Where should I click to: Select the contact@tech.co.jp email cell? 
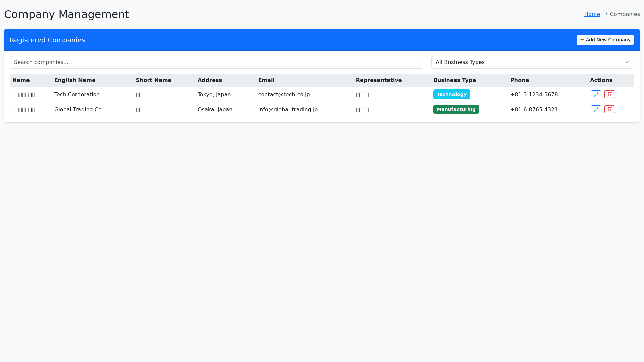tap(284, 95)
